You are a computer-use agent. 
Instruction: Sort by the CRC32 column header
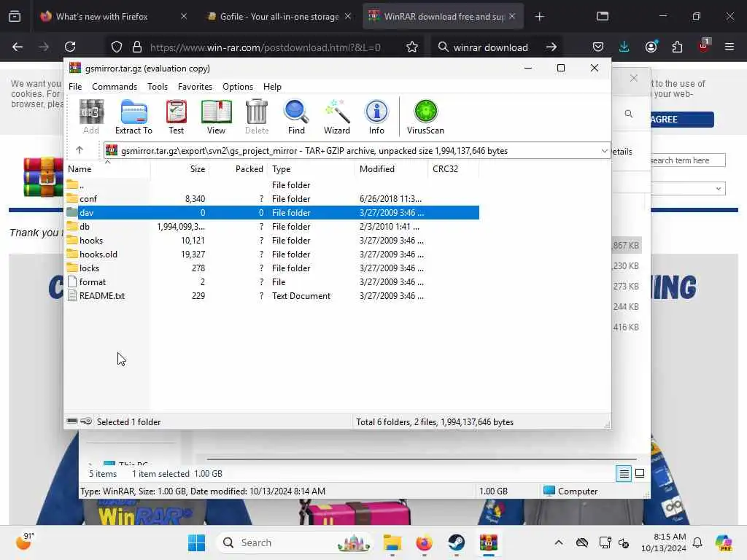tap(453, 169)
